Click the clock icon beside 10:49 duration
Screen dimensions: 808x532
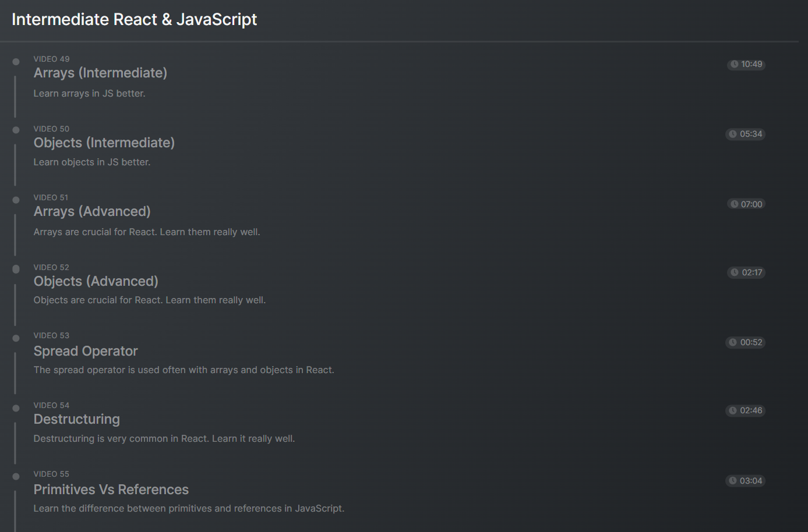click(x=735, y=65)
